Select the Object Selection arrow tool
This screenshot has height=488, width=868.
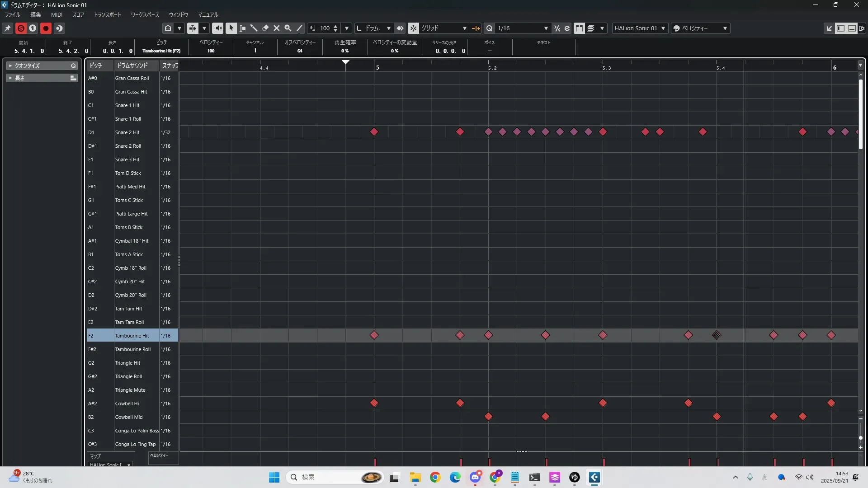231,28
